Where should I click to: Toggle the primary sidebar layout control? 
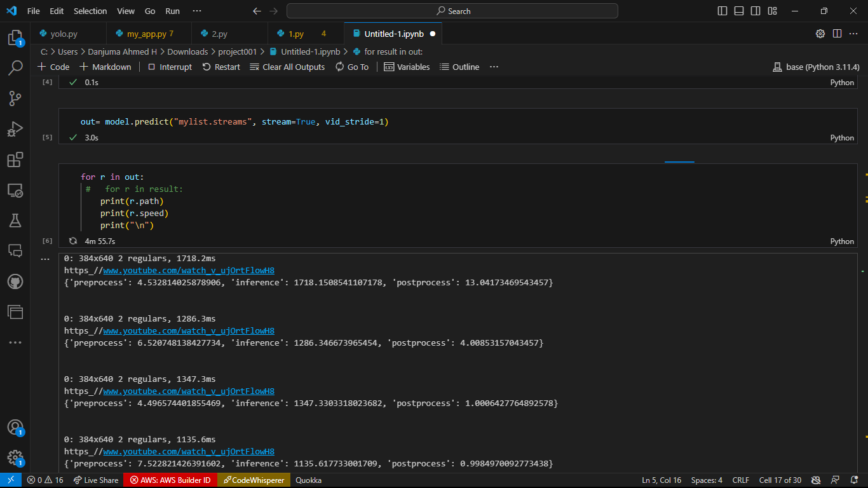point(721,11)
